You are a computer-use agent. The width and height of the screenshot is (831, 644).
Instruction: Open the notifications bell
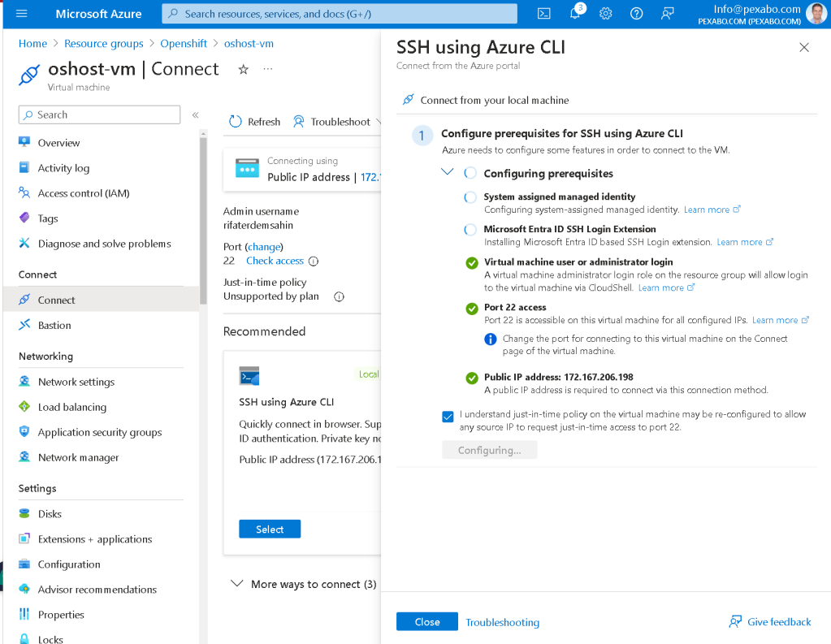[576, 13]
